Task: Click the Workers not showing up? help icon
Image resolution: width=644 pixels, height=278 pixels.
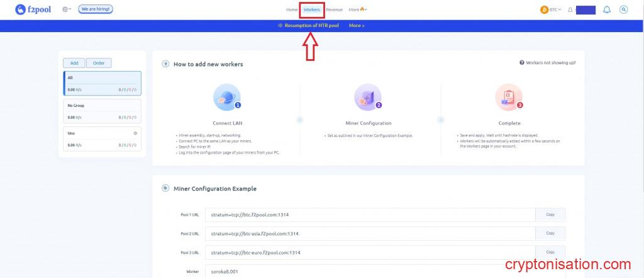Action: (x=522, y=63)
